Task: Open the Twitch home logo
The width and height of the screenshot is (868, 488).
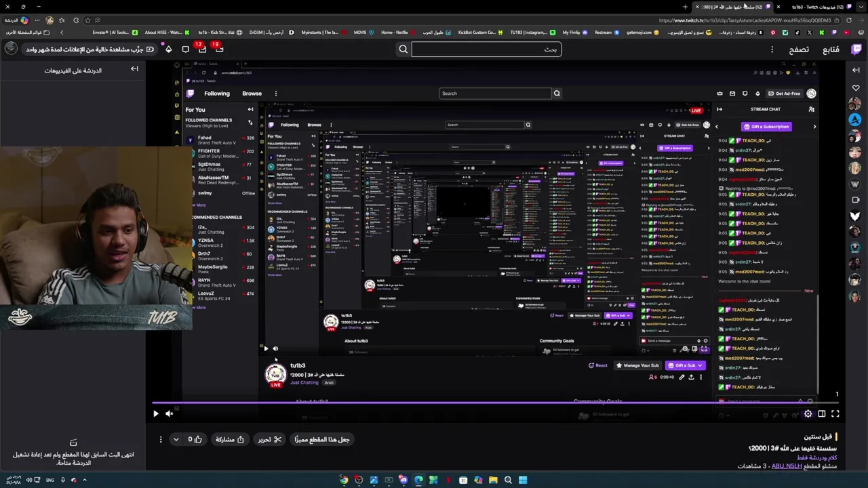Action: (856, 49)
